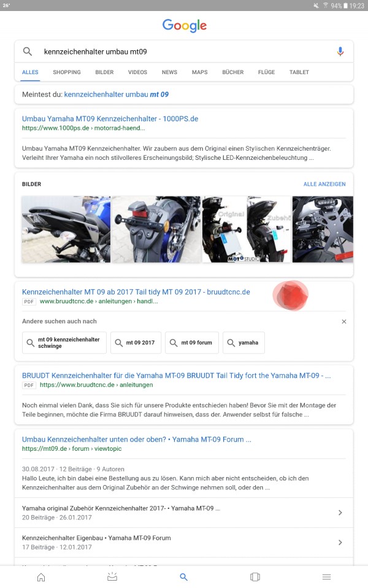Open the Videos tab
This screenshot has height=588, width=368.
(137, 72)
